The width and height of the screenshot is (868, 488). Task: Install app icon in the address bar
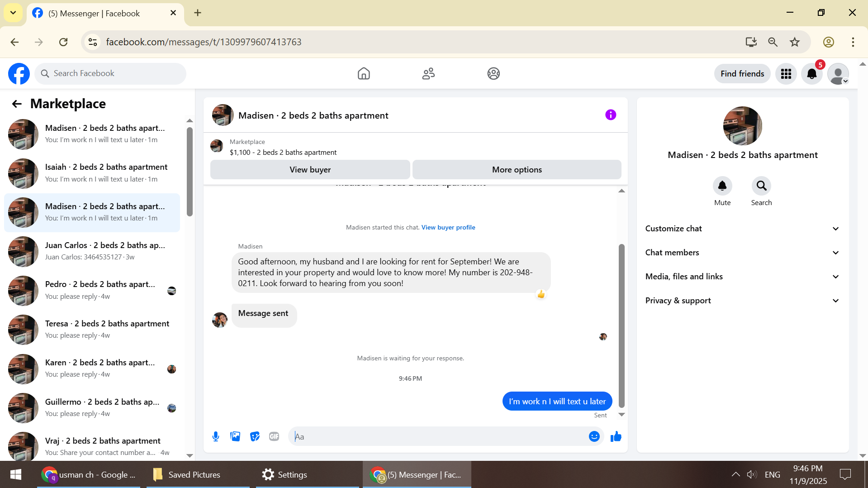(751, 42)
